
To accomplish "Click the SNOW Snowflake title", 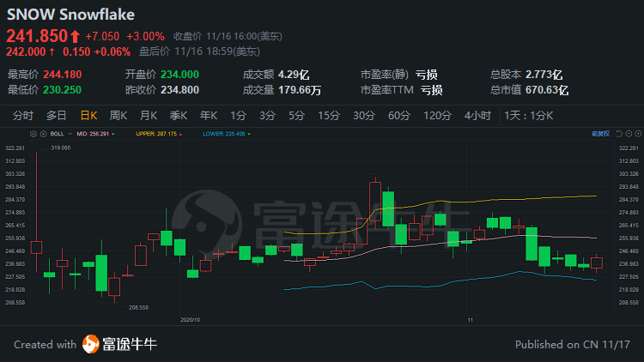I will (x=70, y=15).
